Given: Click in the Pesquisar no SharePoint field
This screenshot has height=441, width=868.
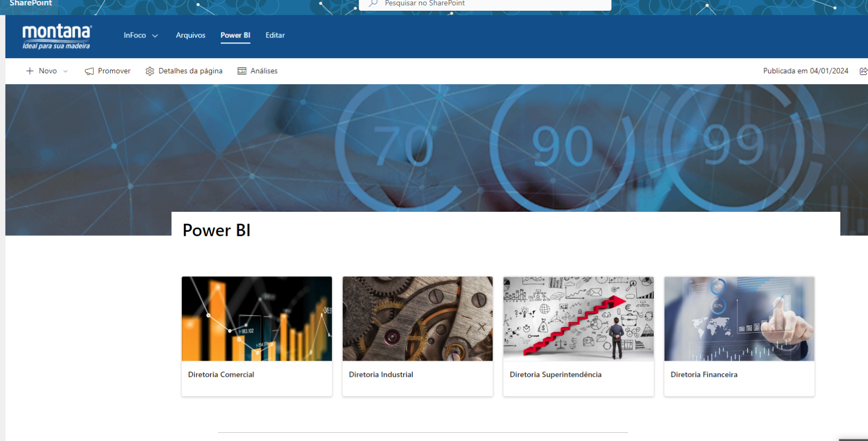Looking at the screenshot, I should pyautogui.click(x=488, y=4).
